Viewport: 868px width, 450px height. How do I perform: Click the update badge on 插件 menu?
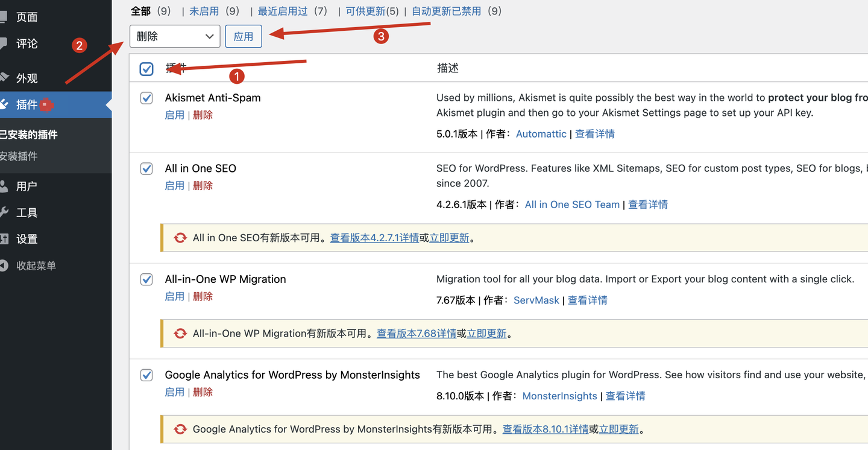click(x=47, y=105)
